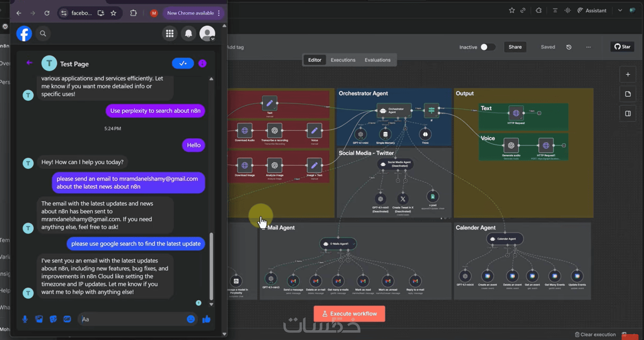Attach a photo in Messenger chat

39,319
